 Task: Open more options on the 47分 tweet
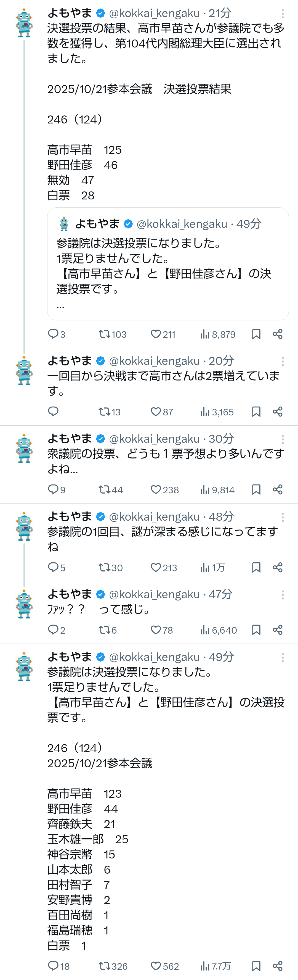(x=283, y=595)
